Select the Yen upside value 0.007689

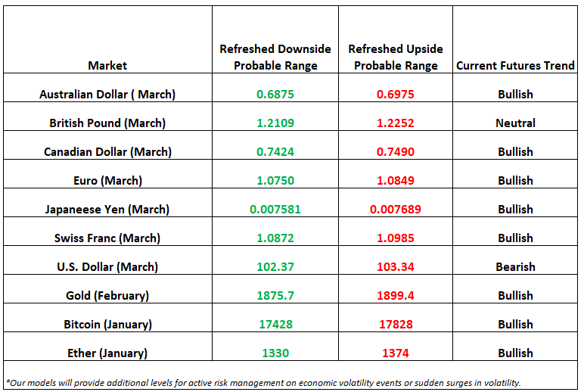396,209
